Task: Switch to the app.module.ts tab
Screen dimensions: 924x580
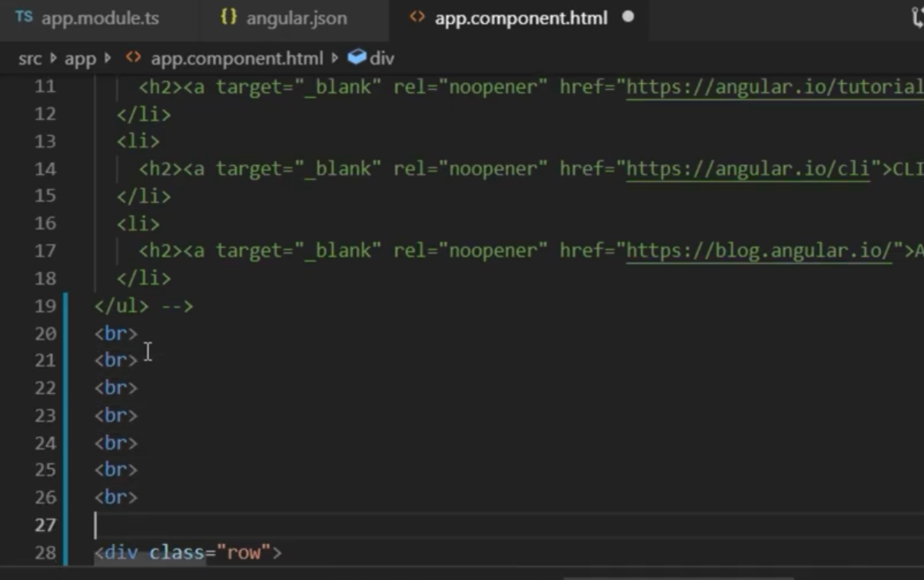Action: pos(88,18)
